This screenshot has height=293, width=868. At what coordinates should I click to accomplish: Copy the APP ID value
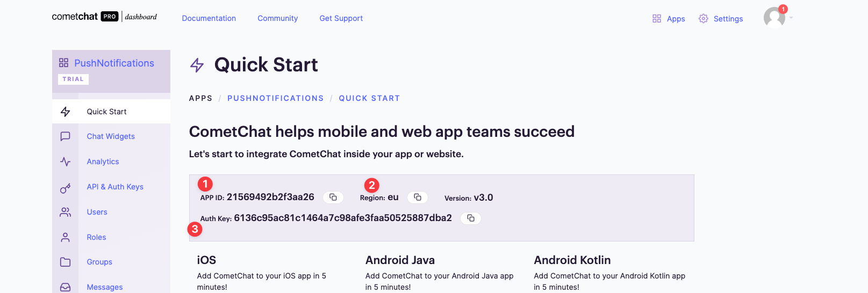333,197
